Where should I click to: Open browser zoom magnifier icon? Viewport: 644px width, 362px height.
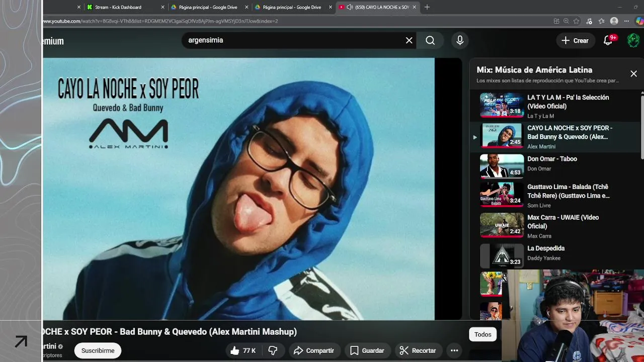566,21
